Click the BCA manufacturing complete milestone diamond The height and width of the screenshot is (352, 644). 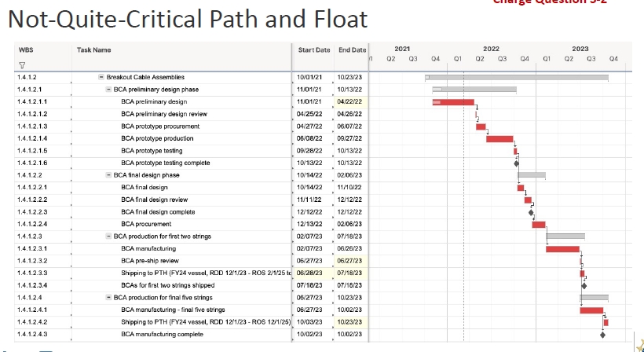602,335
